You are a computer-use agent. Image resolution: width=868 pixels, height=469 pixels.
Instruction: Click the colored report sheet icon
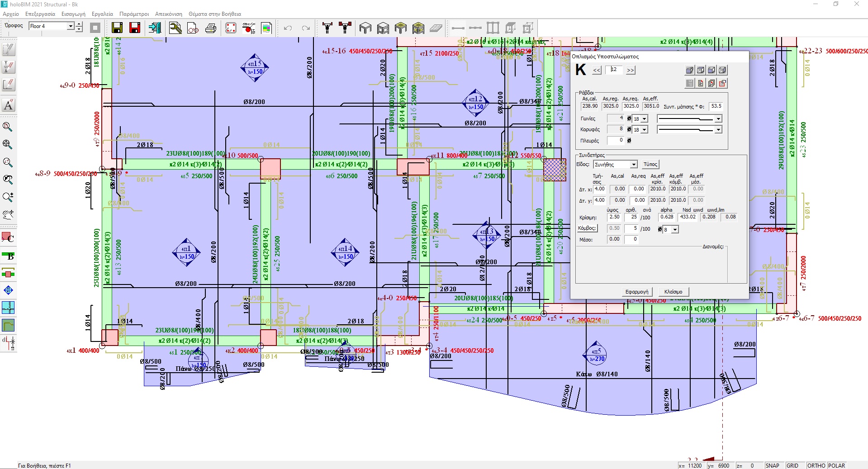(x=266, y=28)
